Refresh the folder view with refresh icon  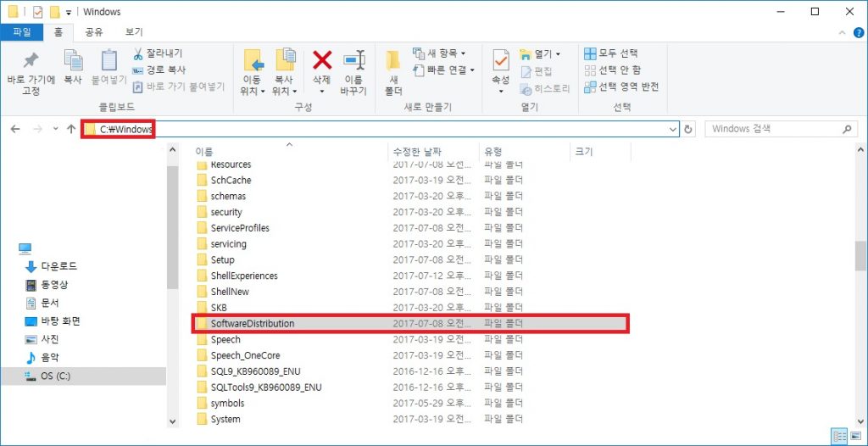[689, 130]
